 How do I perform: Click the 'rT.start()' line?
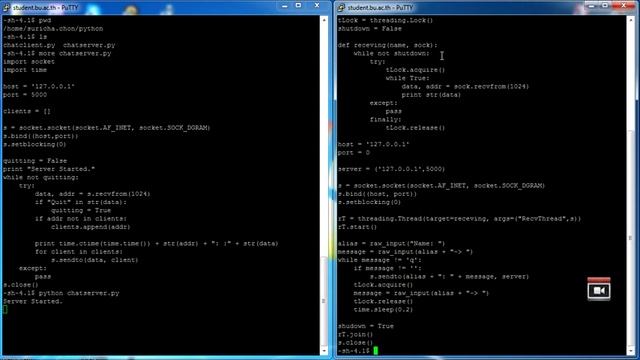[357, 227]
